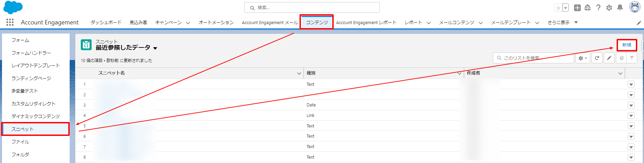Open the オートメーション tab

[x=216, y=22]
